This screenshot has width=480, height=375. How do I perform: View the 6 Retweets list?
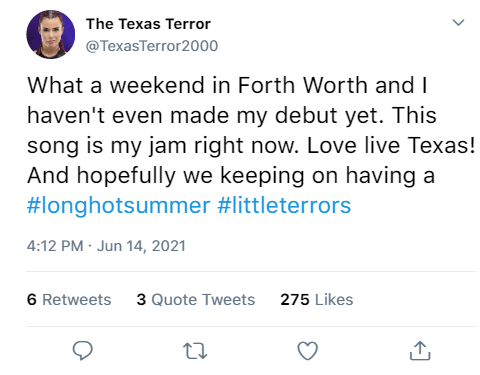click(69, 299)
